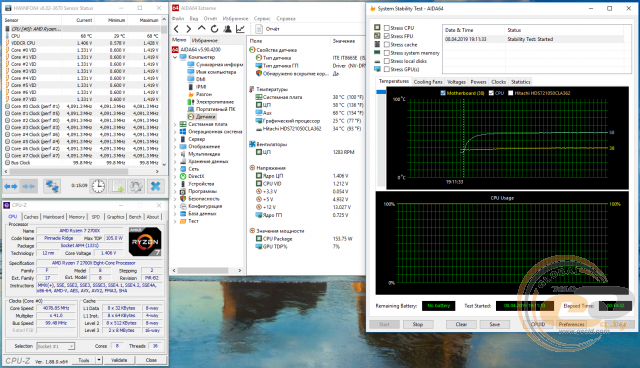Open AIDA64 Сервис menu
The width and height of the screenshot is (640, 368).
coord(262,19)
